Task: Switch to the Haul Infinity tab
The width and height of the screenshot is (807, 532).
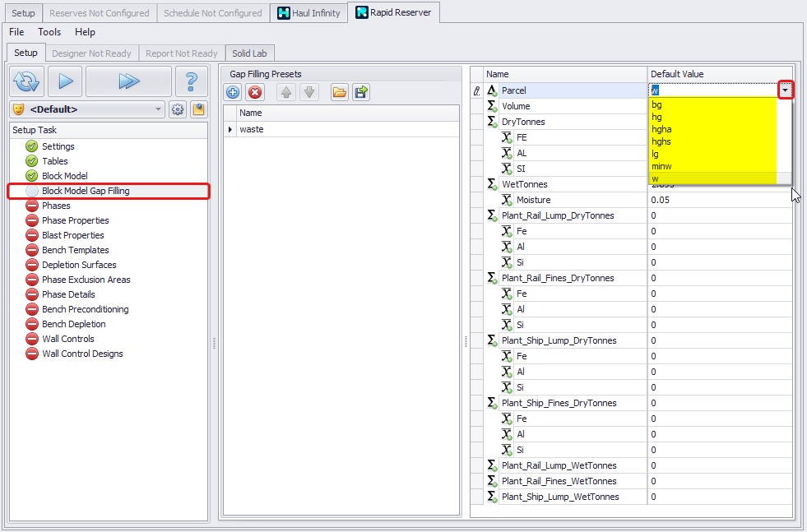Action: tap(308, 13)
